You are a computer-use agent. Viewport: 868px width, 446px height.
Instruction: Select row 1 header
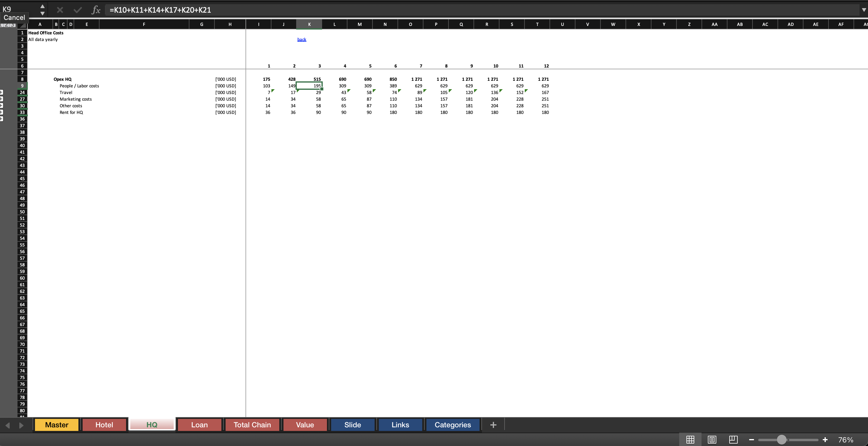point(22,33)
